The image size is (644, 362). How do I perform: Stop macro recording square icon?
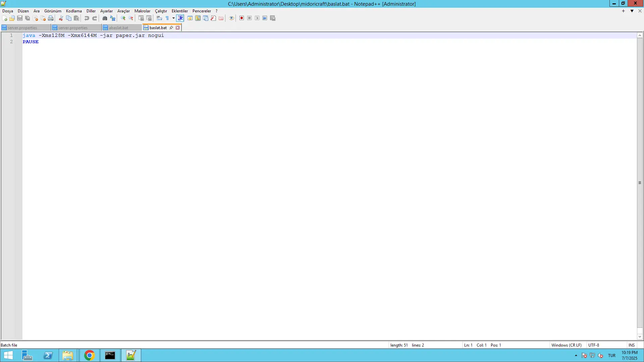(x=249, y=18)
